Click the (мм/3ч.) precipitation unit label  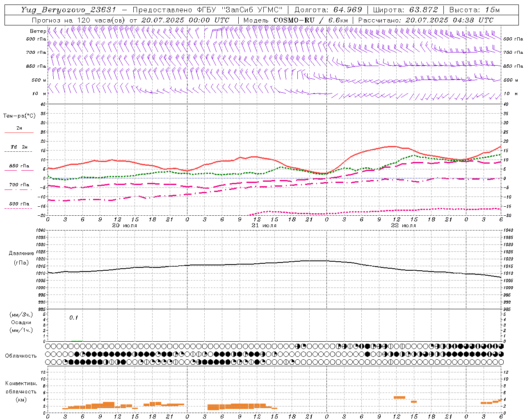click(21, 315)
